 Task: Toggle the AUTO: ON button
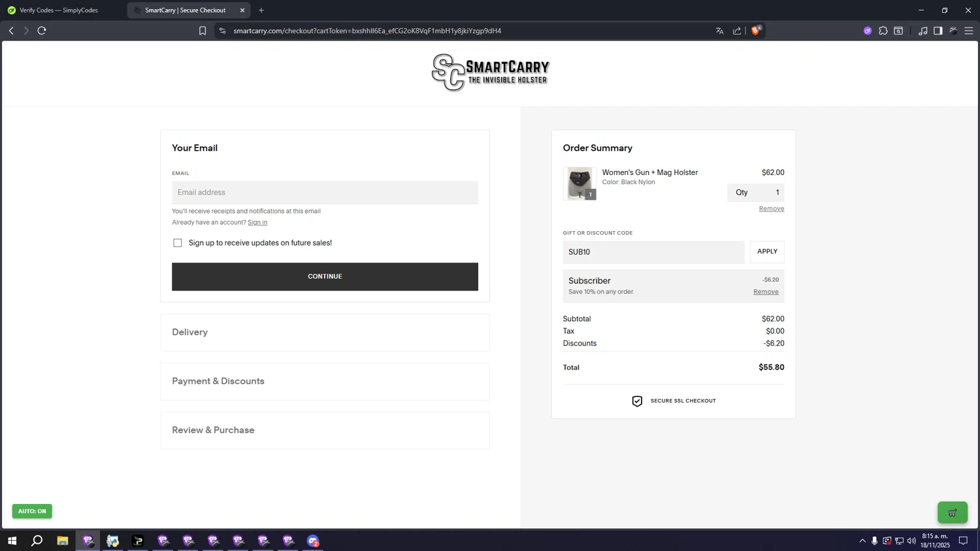pos(32,511)
